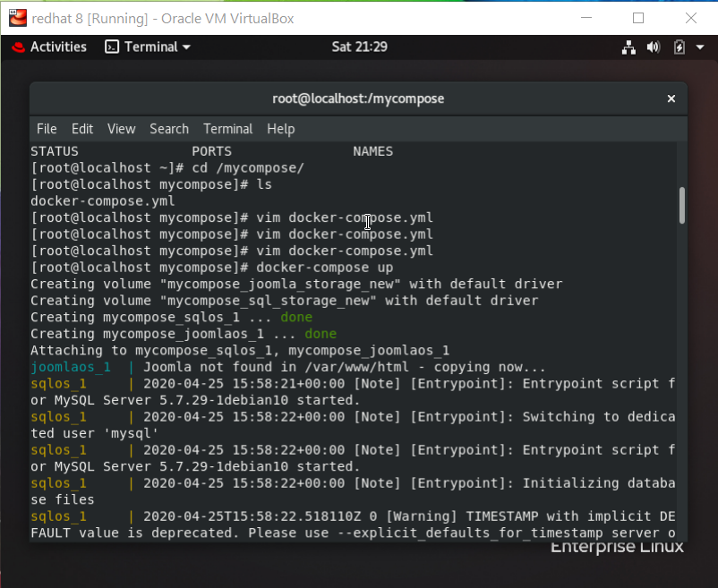The width and height of the screenshot is (718, 588).
Task: Click the text ted user 'mysql'
Action: click(x=94, y=433)
